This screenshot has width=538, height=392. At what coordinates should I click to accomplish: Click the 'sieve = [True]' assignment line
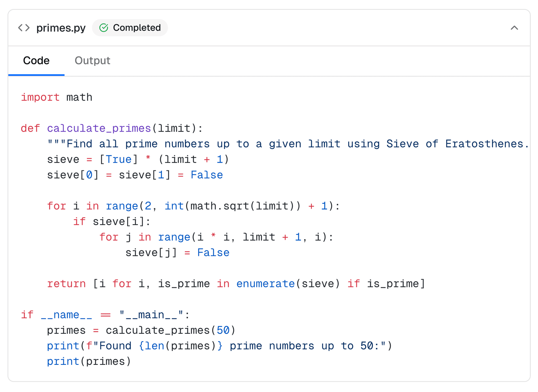click(x=138, y=160)
